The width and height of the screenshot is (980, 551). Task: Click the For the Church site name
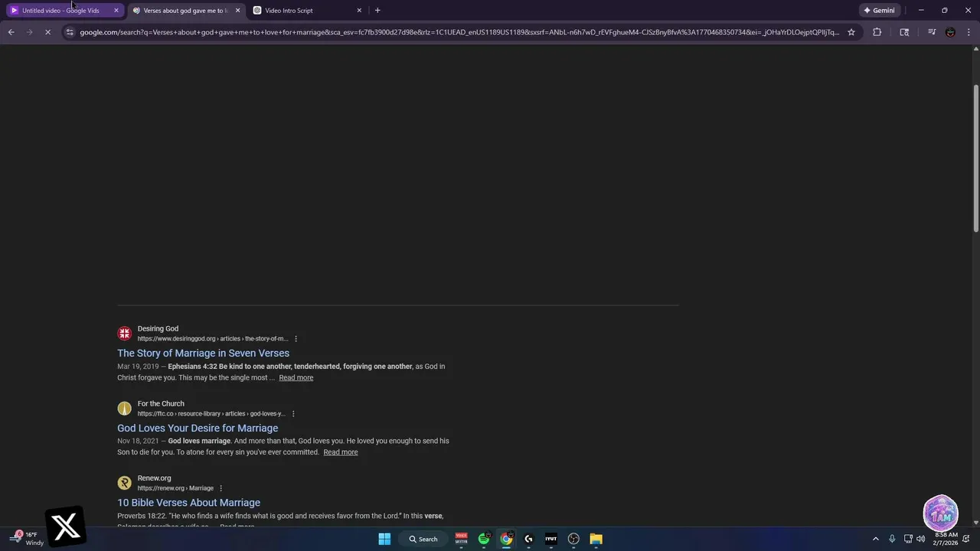pyautogui.click(x=161, y=403)
